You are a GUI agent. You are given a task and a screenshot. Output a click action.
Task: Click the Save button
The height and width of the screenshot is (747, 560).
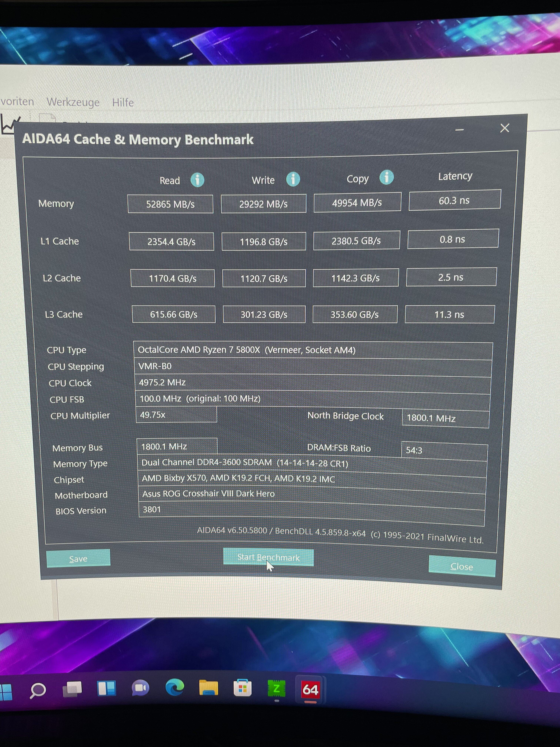coord(78,559)
